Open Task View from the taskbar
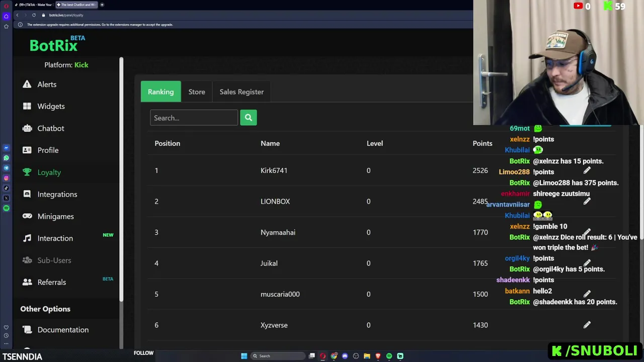Image resolution: width=644 pixels, height=362 pixels. [x=312, y=356]
